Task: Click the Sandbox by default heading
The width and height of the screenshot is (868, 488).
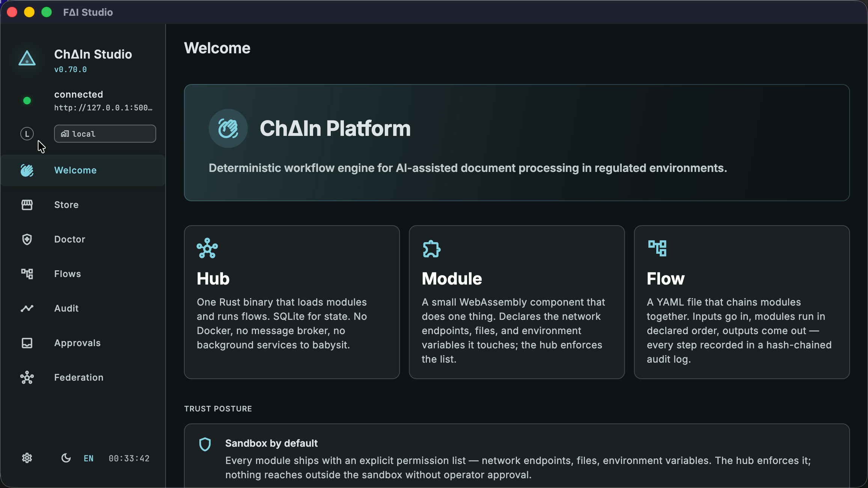Action: [271, 443]
